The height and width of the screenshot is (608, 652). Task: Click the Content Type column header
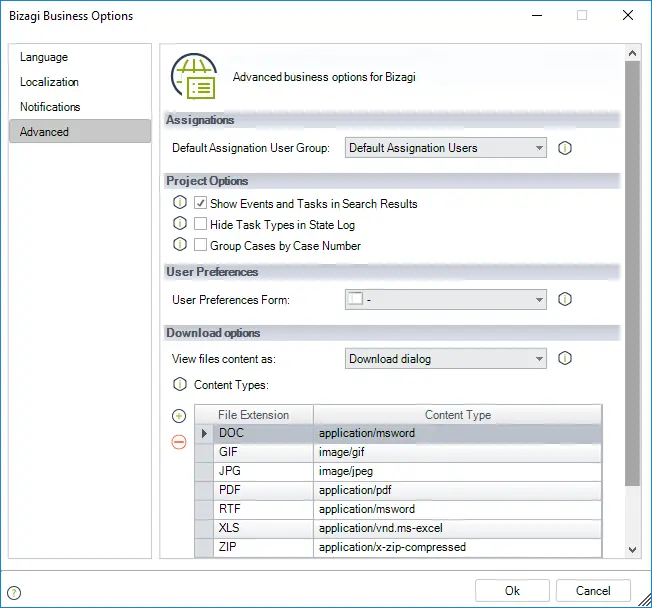coord(457,415)
